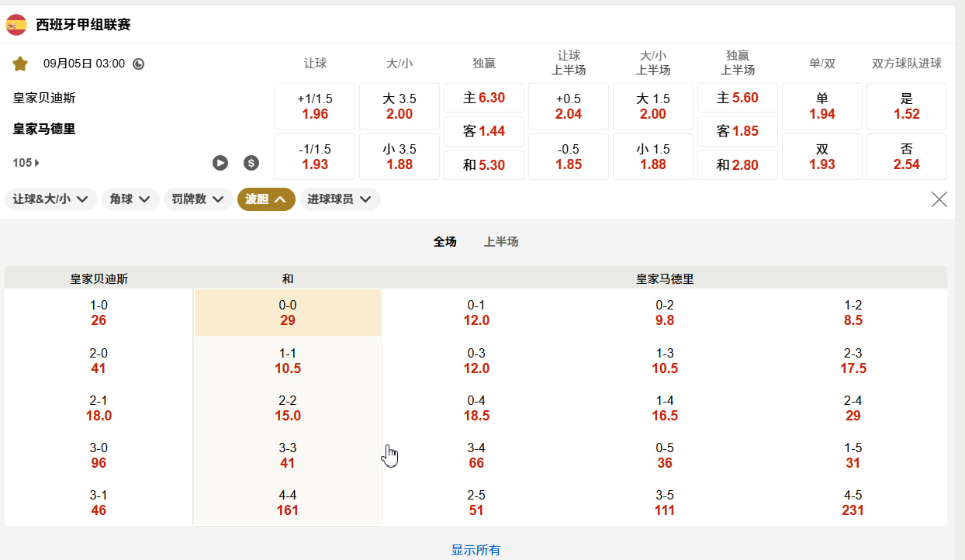
Task: Select first-half 和 2.80 odds
Action: pyautogui.click(x=738, y=165)
